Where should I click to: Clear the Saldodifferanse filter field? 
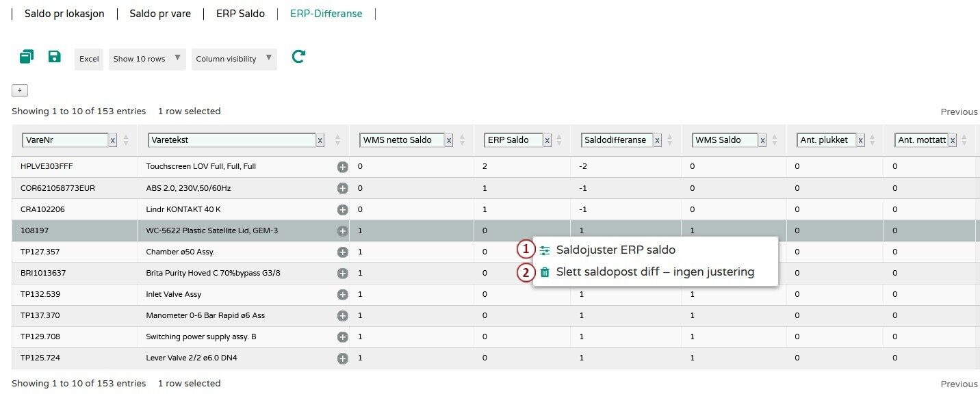pyautogui.click(x=657, y=140)
